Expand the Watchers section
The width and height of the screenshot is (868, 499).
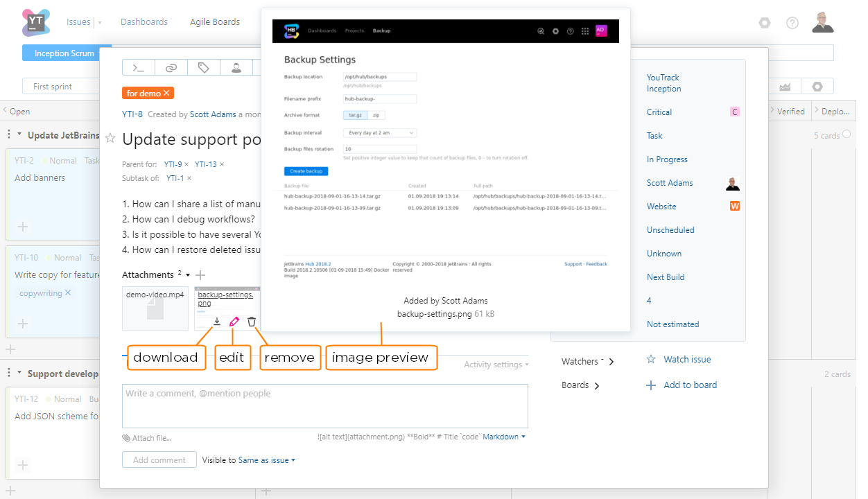(x=611, y=362)
